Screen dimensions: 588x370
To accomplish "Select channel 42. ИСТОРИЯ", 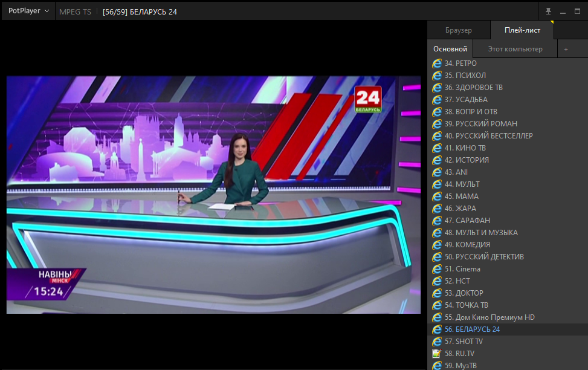I will tap(508, 160).
